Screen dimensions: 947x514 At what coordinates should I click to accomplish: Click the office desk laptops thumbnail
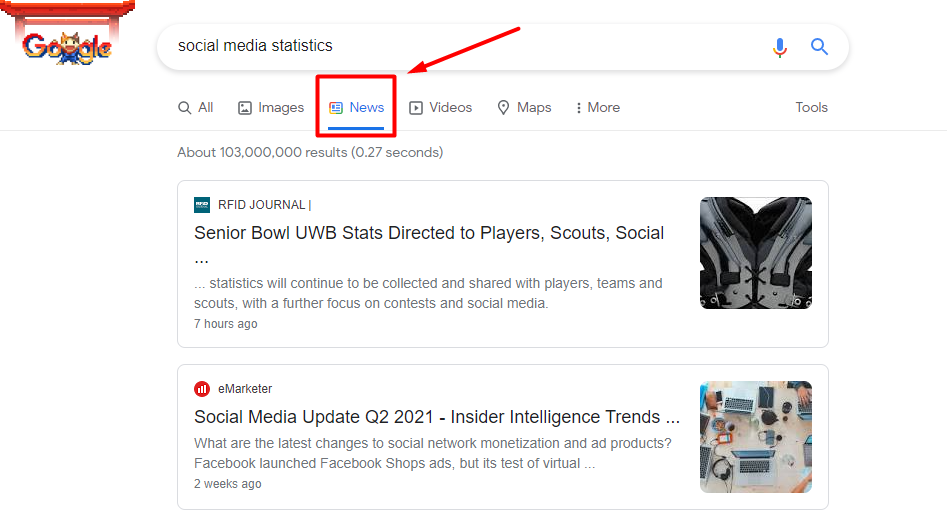pos(755,437)
